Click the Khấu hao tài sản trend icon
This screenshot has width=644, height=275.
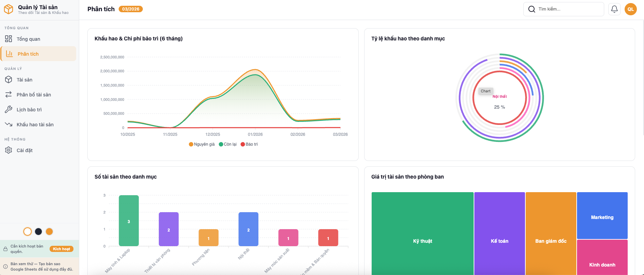(9, 125)
